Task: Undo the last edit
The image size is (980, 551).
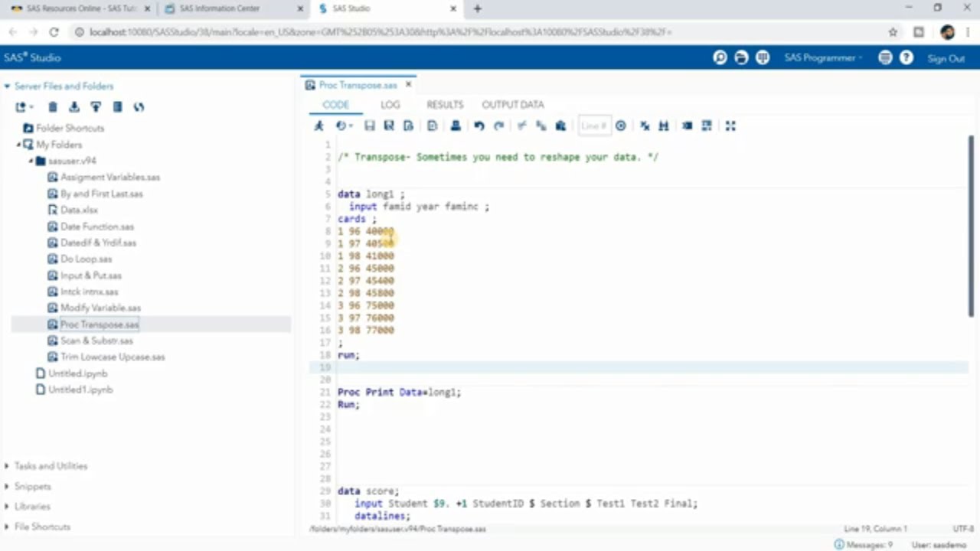Action: 479,126
